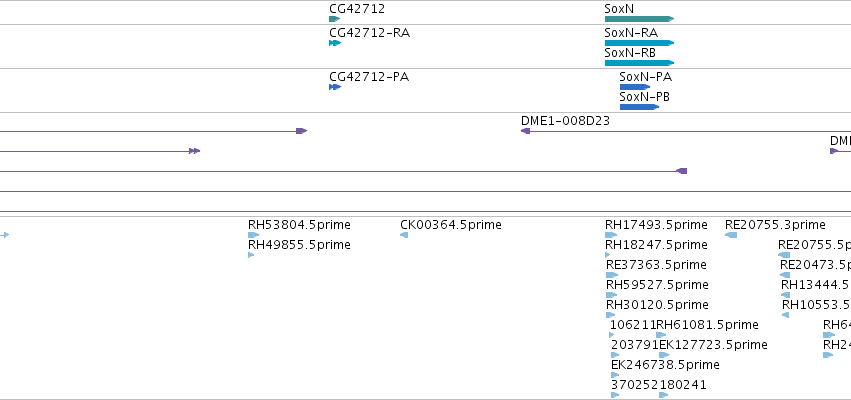Select the RE20755.3prime EST glyph
This screenshot has height=400, width=851.
tap(731, 235)
